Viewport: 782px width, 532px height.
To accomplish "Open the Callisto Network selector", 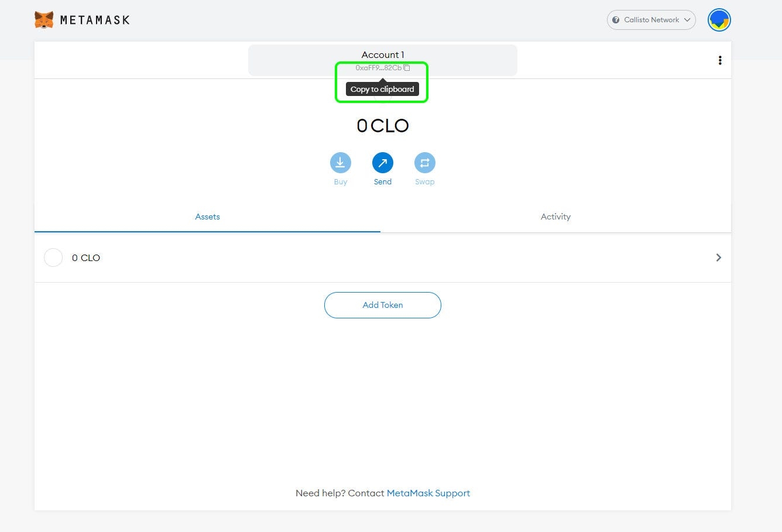I will (651, 20).
